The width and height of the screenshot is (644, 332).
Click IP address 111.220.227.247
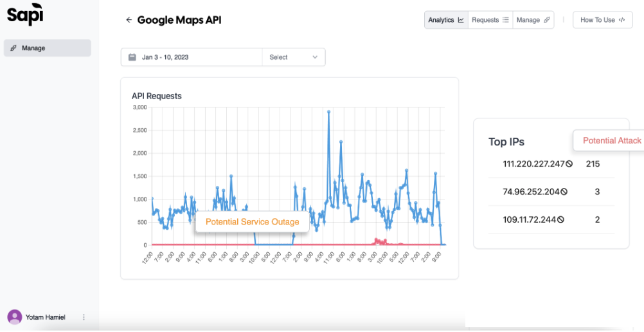tap(533, 163)
